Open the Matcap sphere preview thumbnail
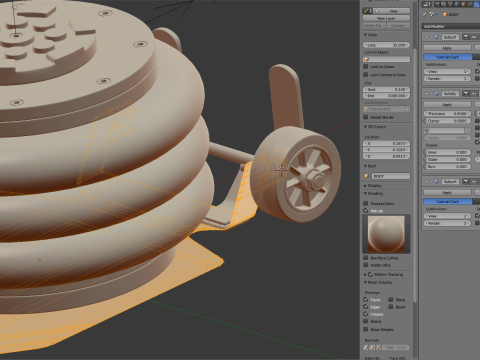The height and width of the screenshot is (360, 480). [386, 234]
